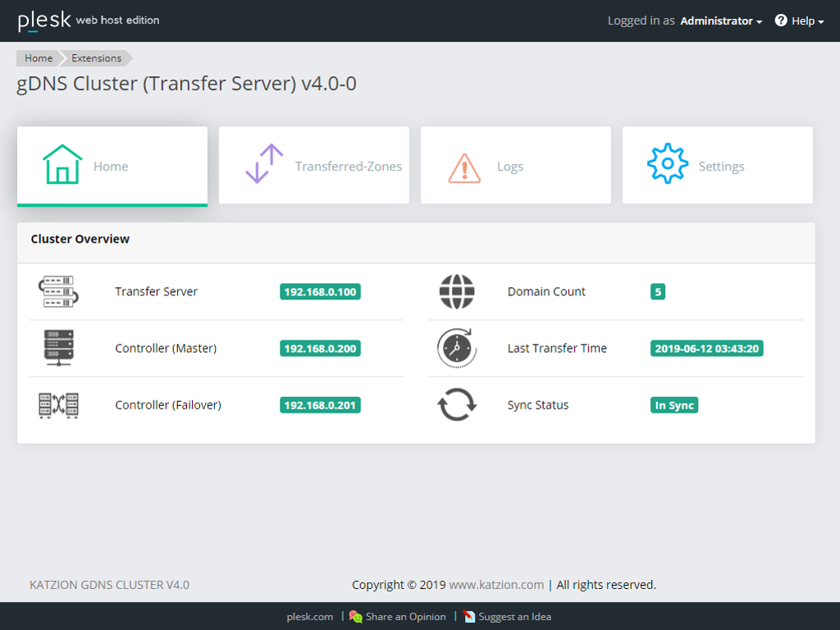This screenshot has height=630, width=840.
Task: Click the 192.168.0.201 IP badge
Action: pyautogui.click(x=320, y=405)
